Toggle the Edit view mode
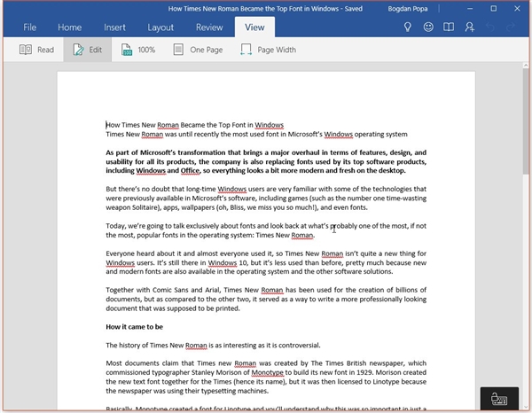The height and width of the screenshot is (413, 532). tap(88, 50)
